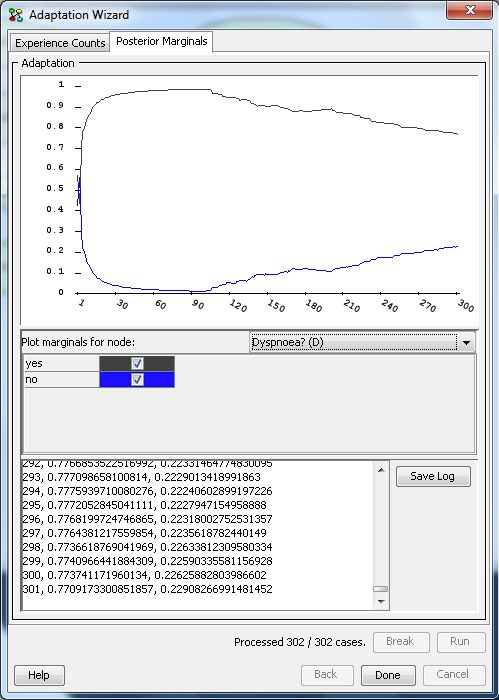The width and height of the screenshot is (499, 700).
Task: Uncheck the 'no' state checkbox
Action: click(137, 379)
